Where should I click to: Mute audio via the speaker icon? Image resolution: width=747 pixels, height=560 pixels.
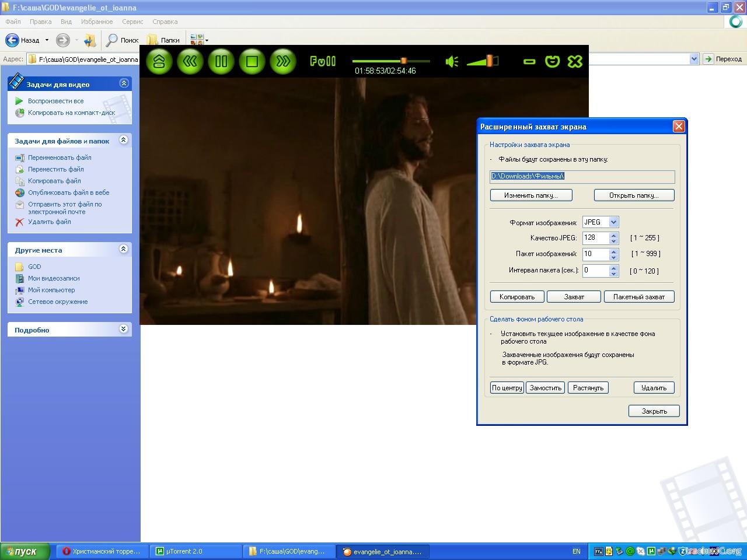[452, 61]
